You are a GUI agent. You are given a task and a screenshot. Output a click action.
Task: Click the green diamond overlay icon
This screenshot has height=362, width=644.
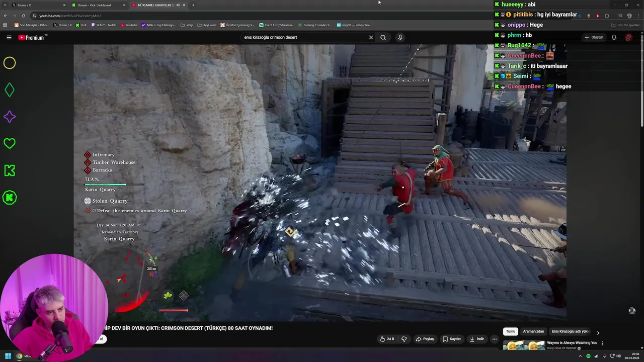click(10, 90)
